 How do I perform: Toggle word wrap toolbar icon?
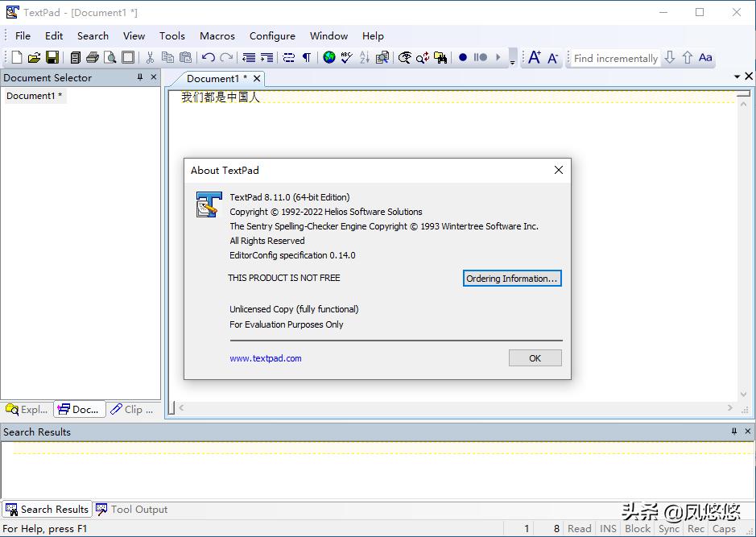click(x=289, y=57)
